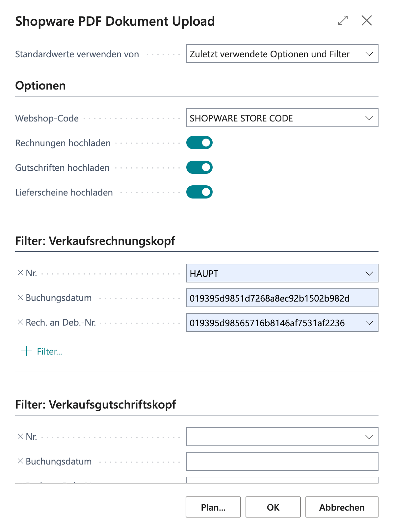Expand the dialog with the diagonal arrows icon

click(343, 20)
